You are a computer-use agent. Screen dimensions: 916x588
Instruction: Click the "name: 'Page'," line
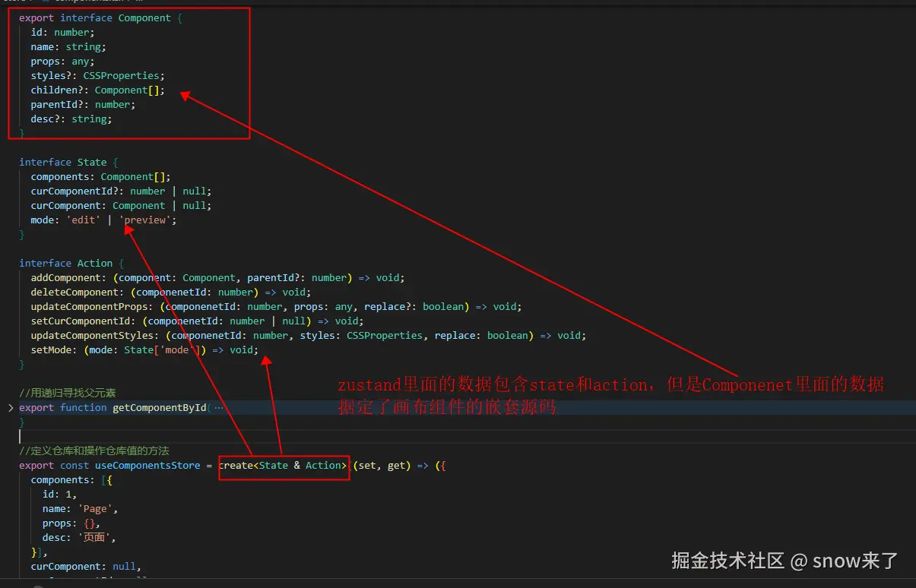[81, 509]
